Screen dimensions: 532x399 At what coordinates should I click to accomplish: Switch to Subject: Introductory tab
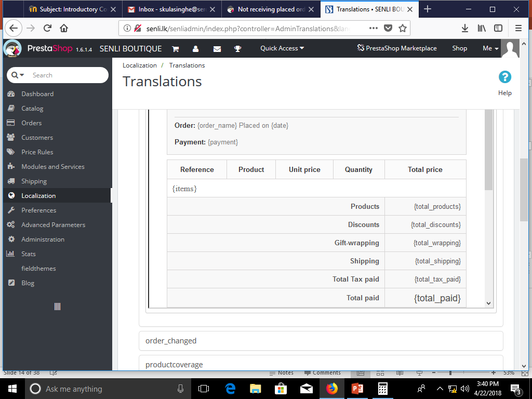pyautogui.click(x=73, y=9)
